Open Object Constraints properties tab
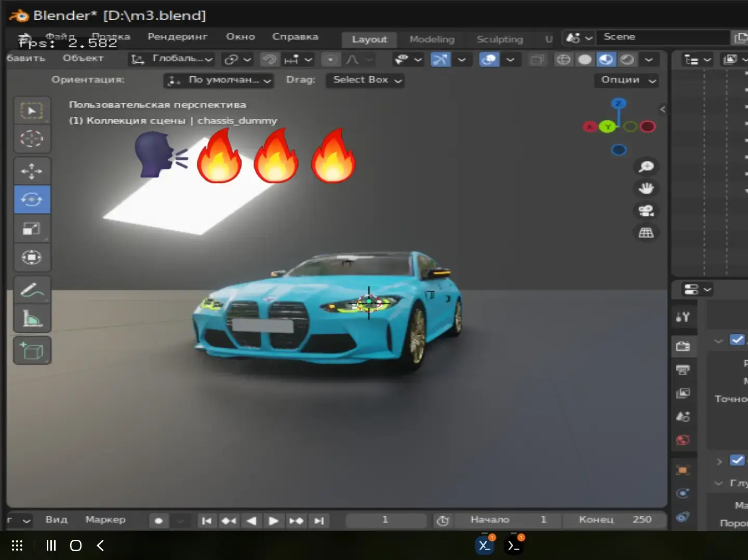The image size is (748, 560). [x=683, y=516]
